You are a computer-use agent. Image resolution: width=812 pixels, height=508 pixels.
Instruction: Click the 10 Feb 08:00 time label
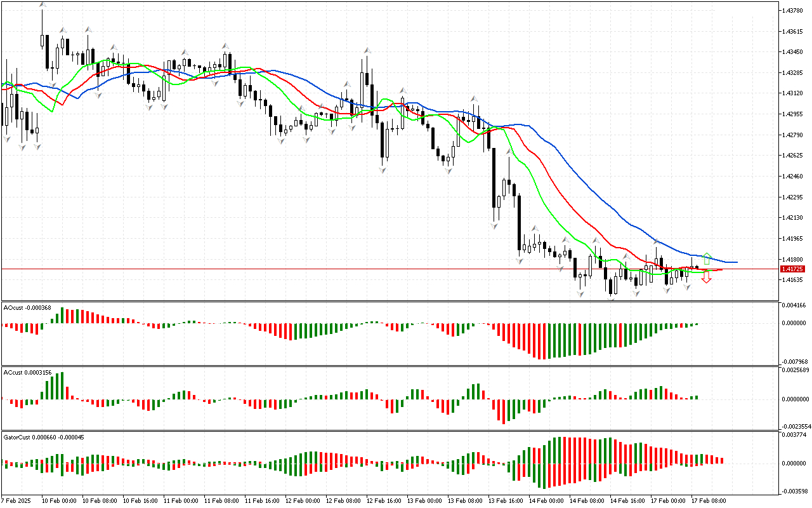point(99,500)
